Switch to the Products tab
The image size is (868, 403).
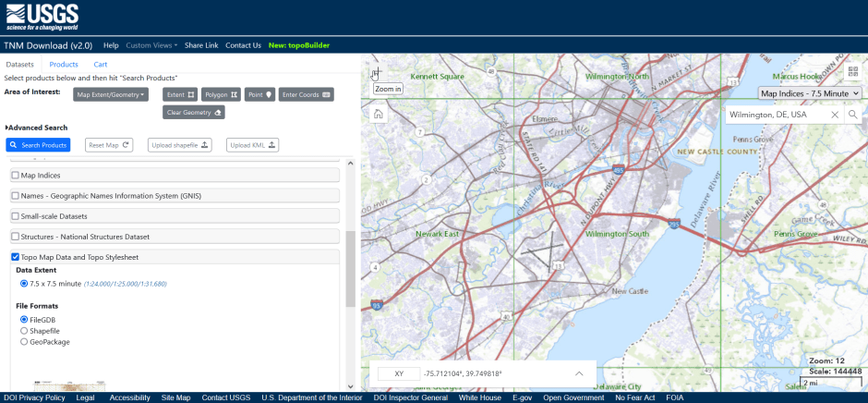point(64,65)
